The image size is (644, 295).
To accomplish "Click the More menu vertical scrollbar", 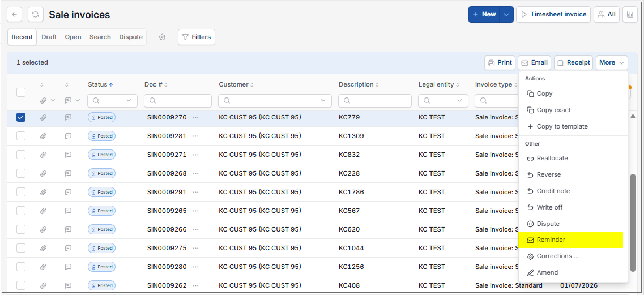I will pyautogui.click(x=633, y=222).
